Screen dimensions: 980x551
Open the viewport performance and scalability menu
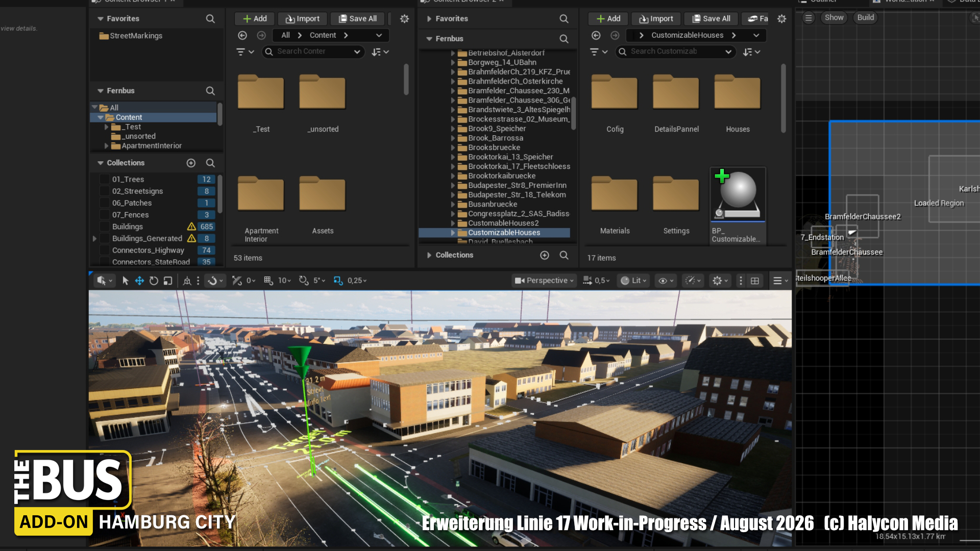tap(693, 281)
